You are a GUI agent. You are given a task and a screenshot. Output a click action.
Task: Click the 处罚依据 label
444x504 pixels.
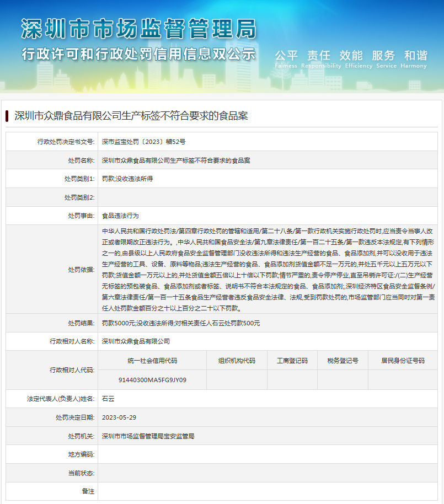click(81, 269)
